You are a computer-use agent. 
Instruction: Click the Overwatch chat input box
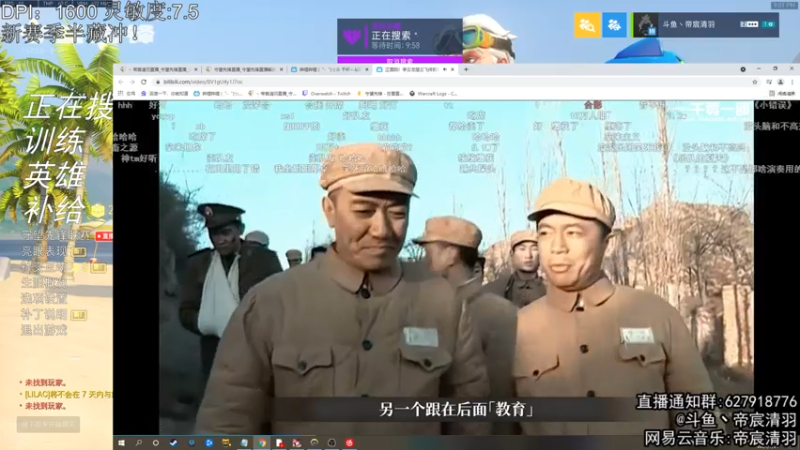pos(48,424)
